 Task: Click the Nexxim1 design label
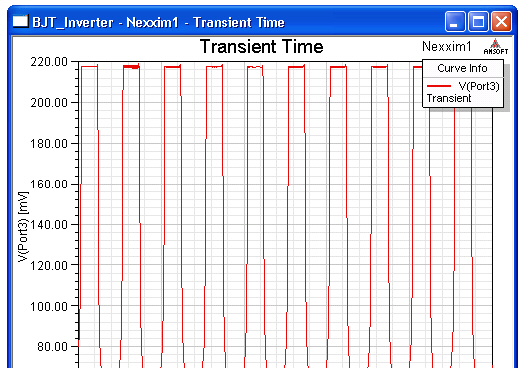point(446,47)
